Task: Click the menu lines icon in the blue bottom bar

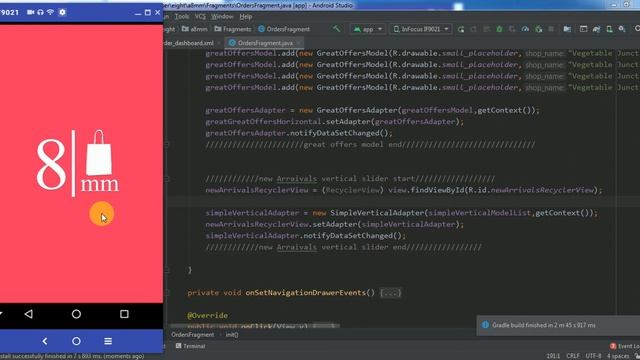Action: (108, 341)
